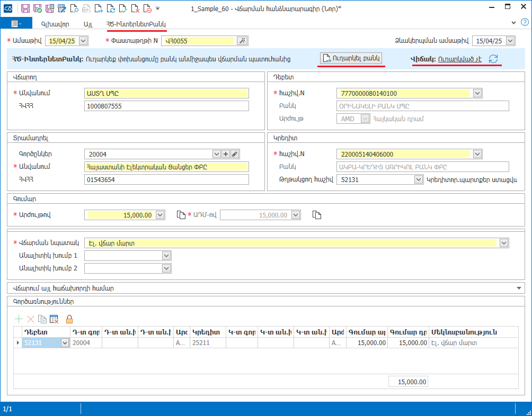Click the wand icon beside document number
The height and width of the screenshot is (416, 532).
[x=242, y=41]
